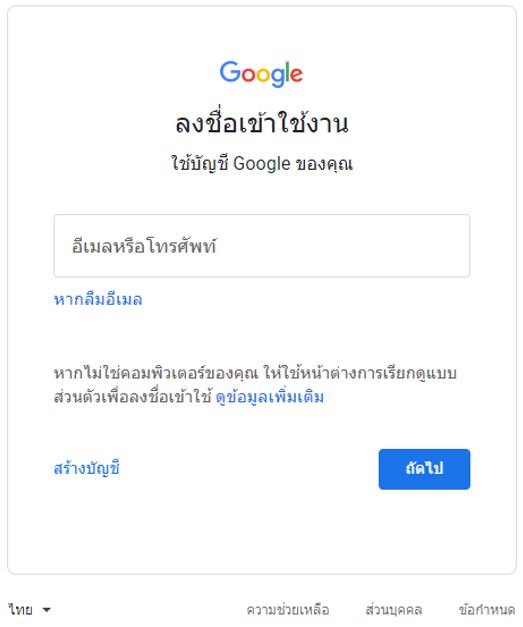The image size is (523, 627).
Task: Focus the อีเมลหรือโทรศัพท์ input field
Action: (262, 246)
